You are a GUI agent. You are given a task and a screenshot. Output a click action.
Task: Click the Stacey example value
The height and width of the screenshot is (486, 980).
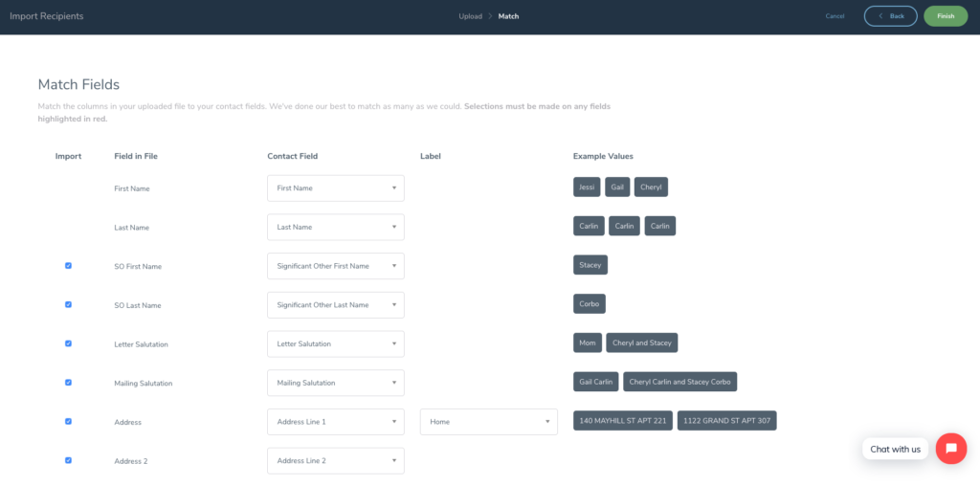[590, 265]
